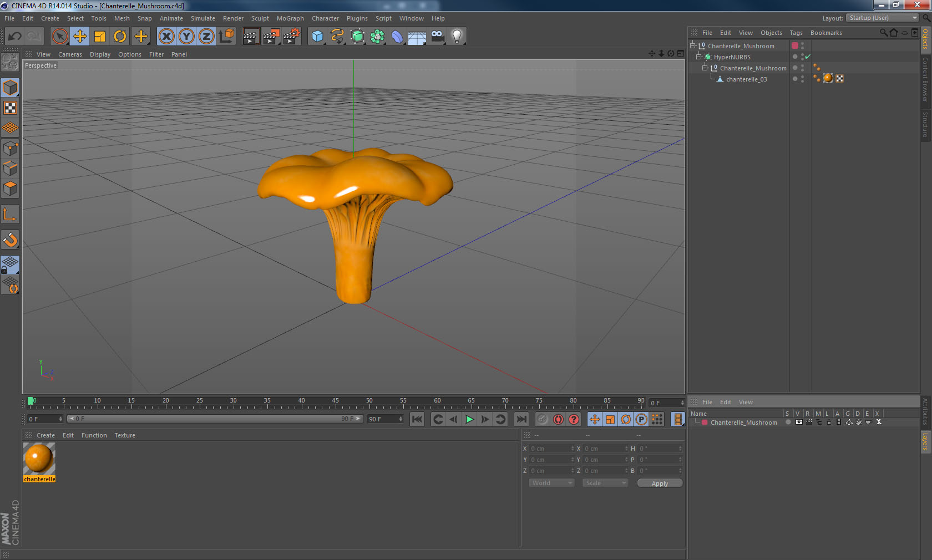The height and width of the screenshot is (560, 932).
Task: Activate the Scale tool
Action: (100, 37)
